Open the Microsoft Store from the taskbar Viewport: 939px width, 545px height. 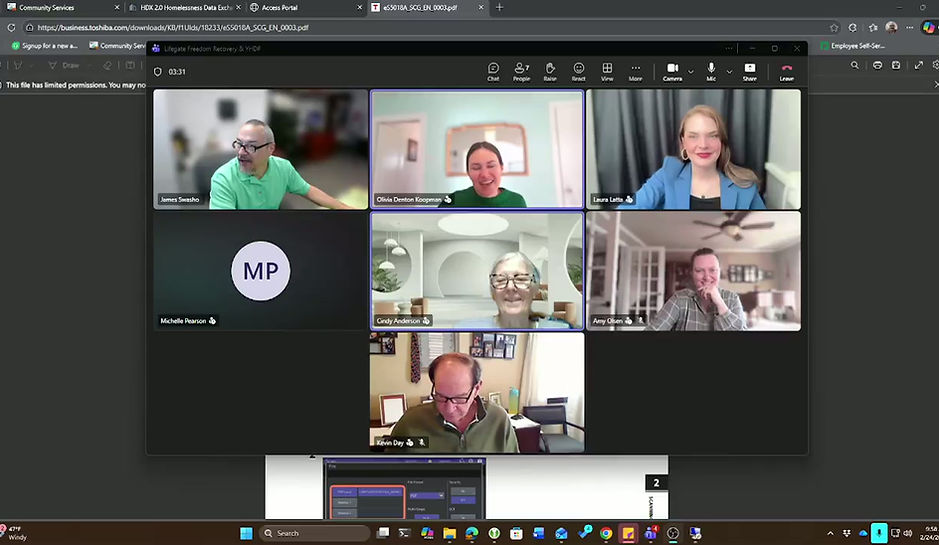click(x=516, y=533)
